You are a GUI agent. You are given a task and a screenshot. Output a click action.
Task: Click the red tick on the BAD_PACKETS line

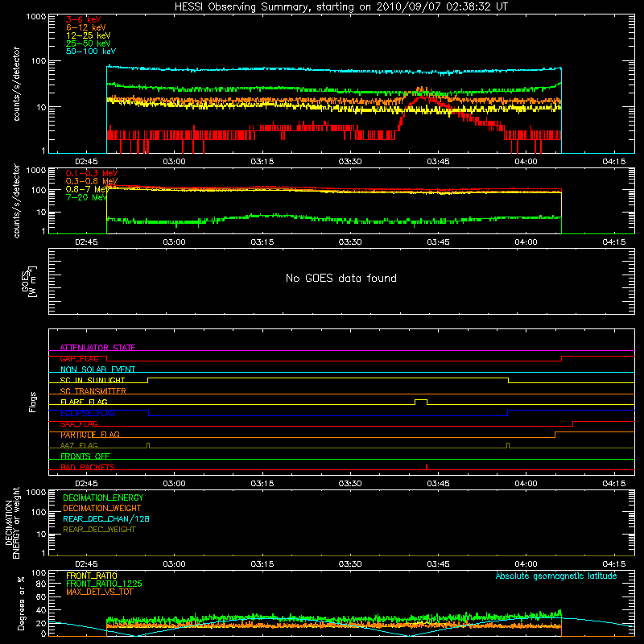coord(427,467)
